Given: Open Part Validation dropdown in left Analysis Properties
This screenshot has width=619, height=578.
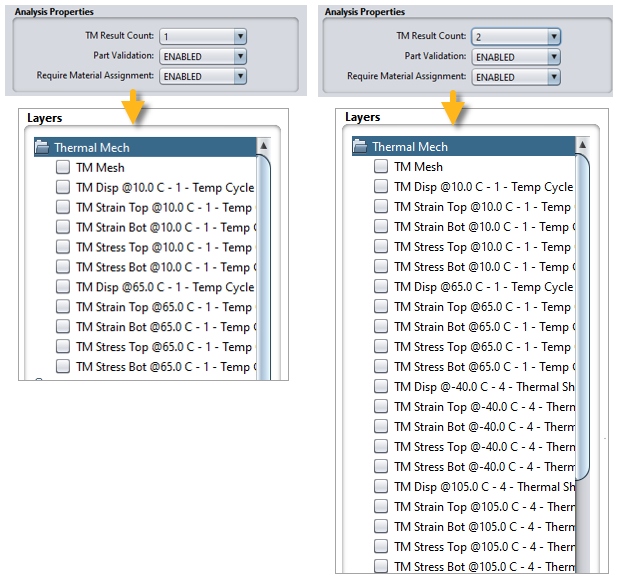Looking at the screenshot, I should point(203,56).
